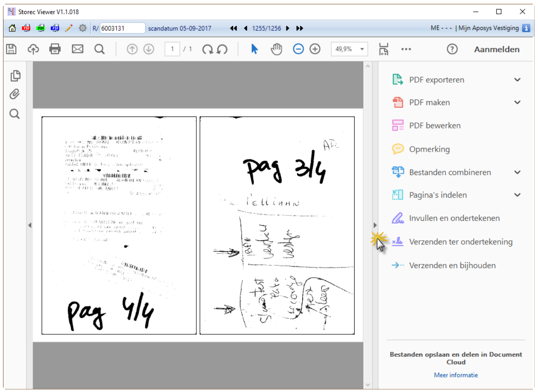Rotate page clockwise
The width and height of the screenshot is (538, 392).
[x=207, y=49]
